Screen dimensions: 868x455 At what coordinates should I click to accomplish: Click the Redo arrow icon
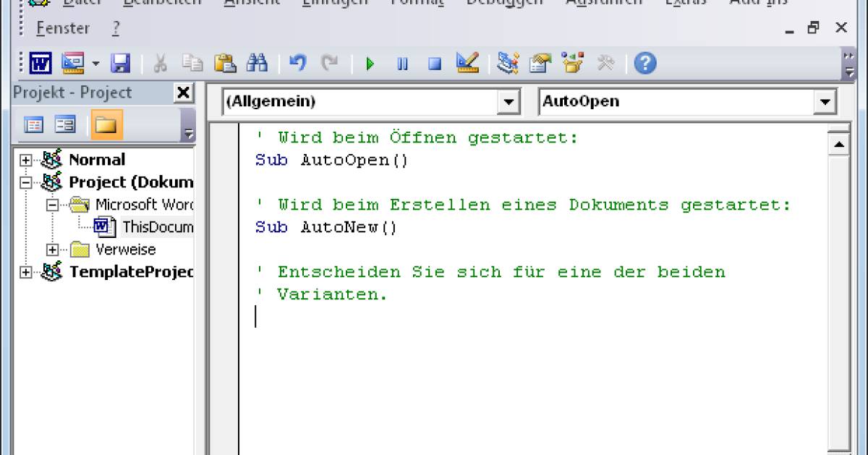[330, 64]
